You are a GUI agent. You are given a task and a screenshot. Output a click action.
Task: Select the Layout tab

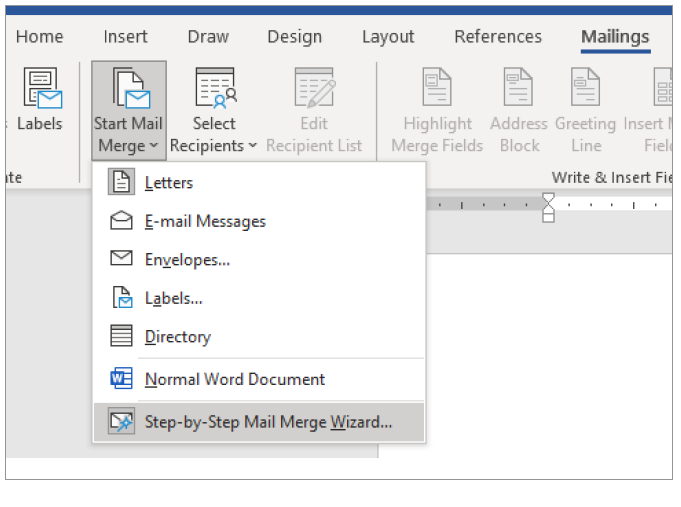(x=388, y=37)
